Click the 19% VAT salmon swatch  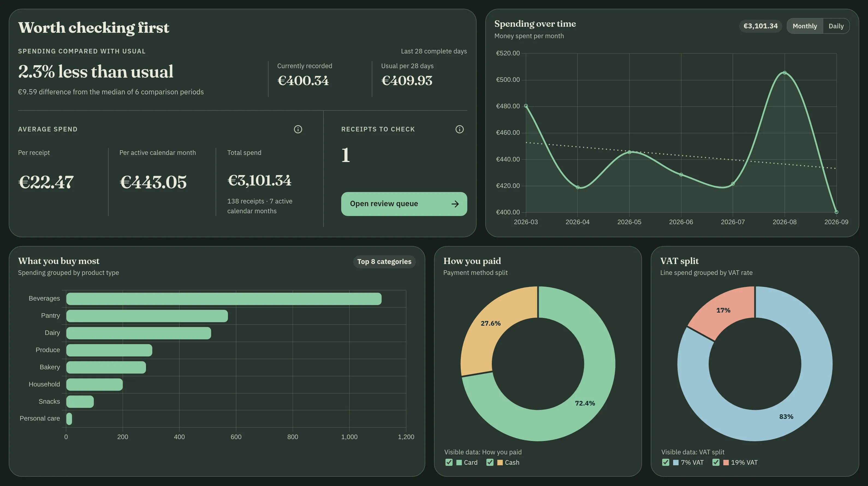pyautogui.click(x=726, y=463)
